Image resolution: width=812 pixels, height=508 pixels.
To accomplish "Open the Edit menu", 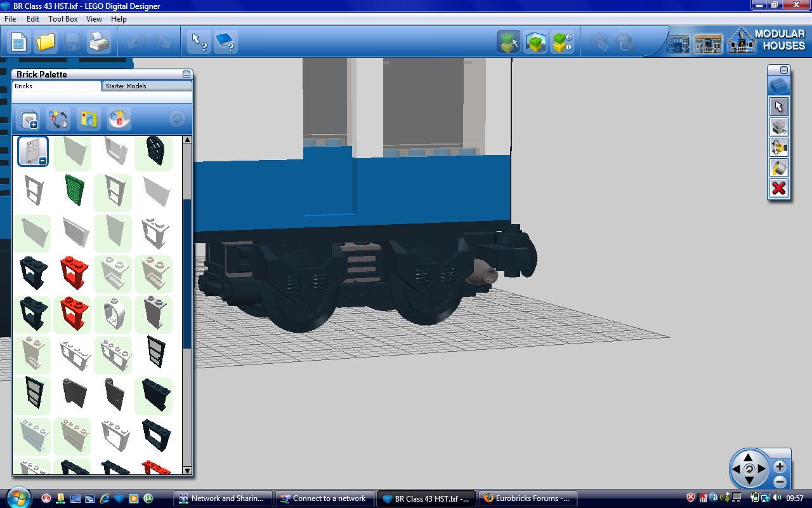I will click(x=32, y=18).
